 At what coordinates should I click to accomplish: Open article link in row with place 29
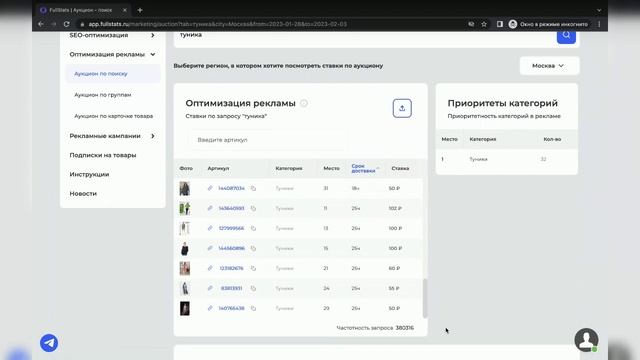pos(231,308)
